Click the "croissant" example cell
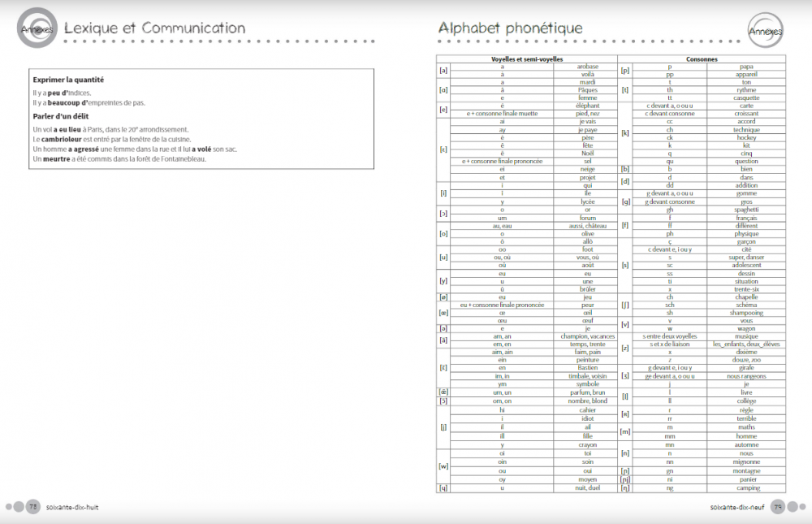The width and height of the screenshot is (812, 524). pyautogui.click(x=746, y=113)
